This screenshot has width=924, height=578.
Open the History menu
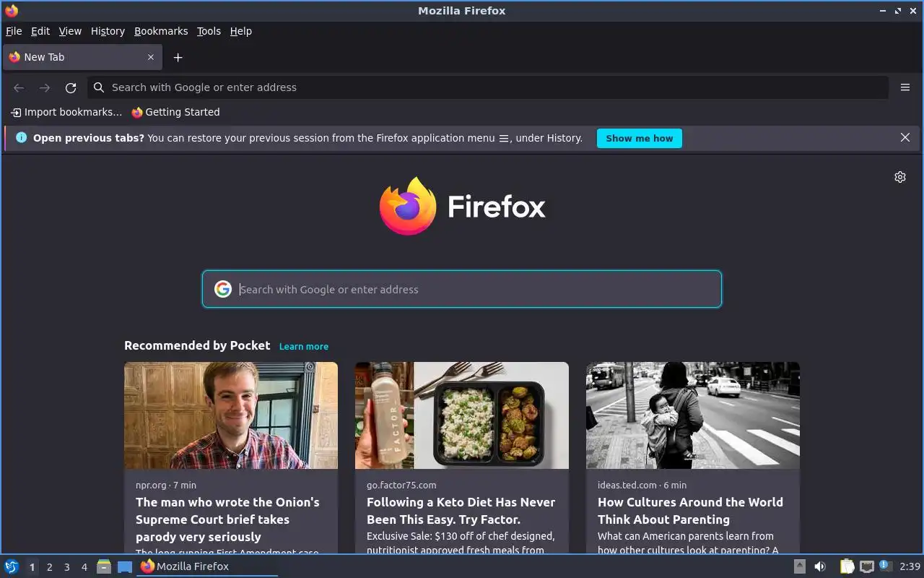pos(108,31)
